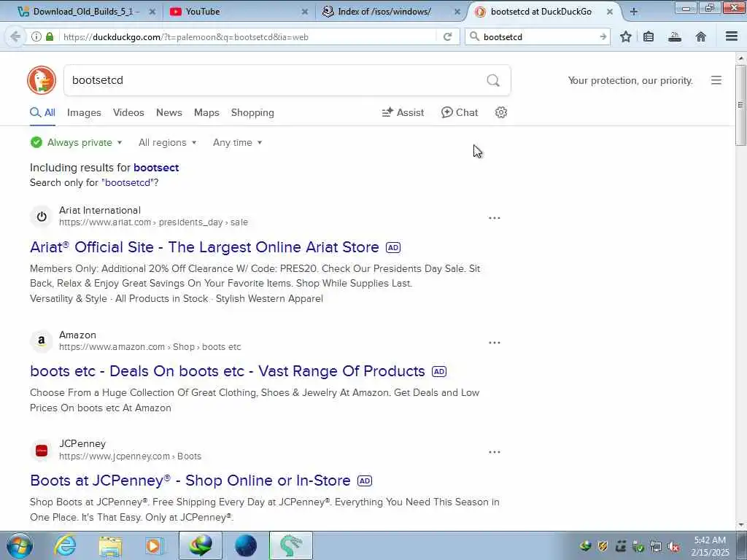
Task: Click JCPenney site favicon
Action: point(42,451)
